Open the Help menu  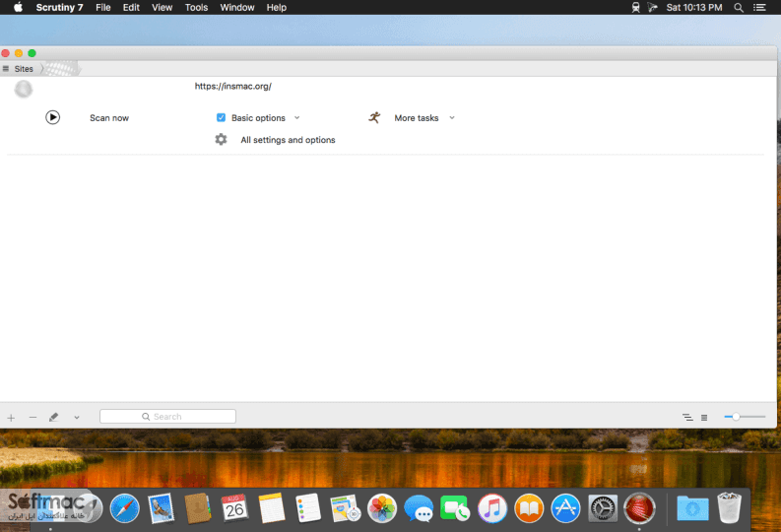277,8
